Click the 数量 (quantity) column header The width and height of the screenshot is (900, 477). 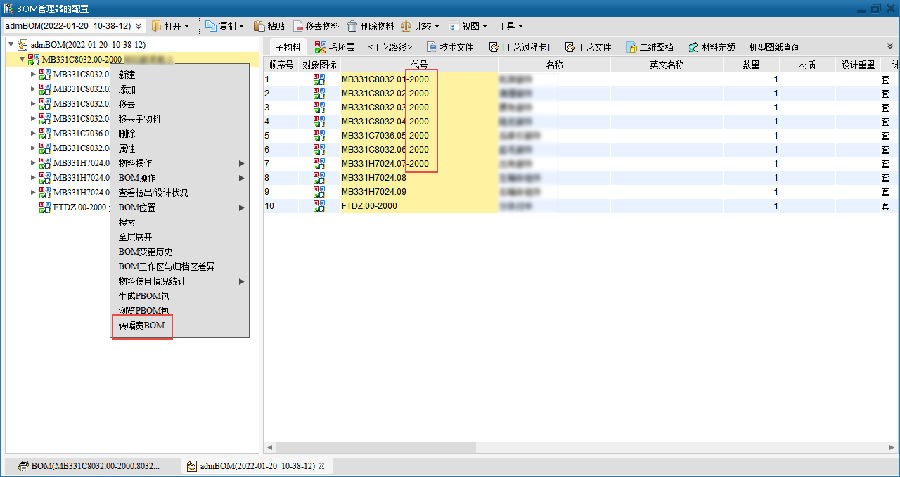click(775, 64)
